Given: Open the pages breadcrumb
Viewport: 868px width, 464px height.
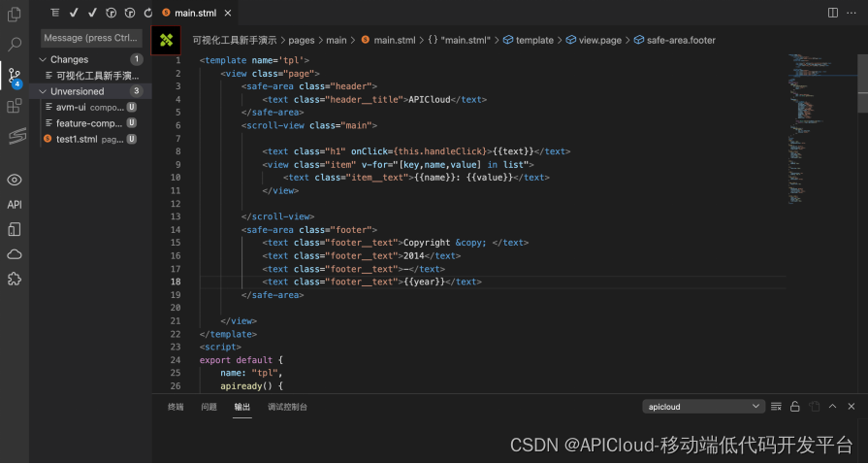Looking at the screenshot, I should [302, 40].
